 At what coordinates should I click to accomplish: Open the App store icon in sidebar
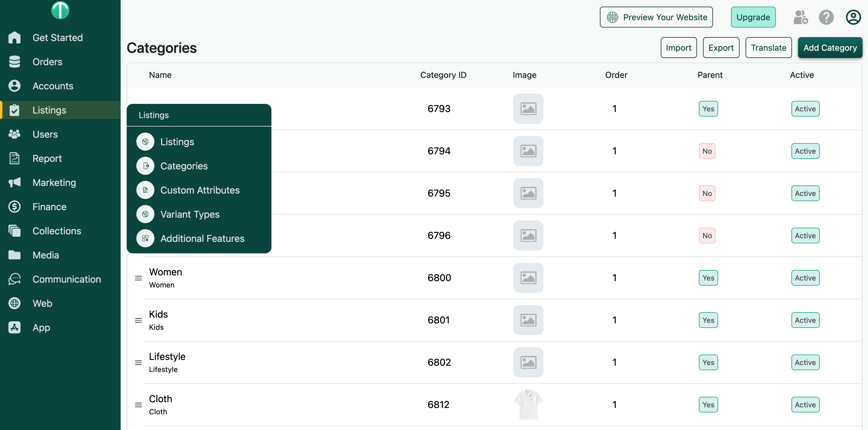click(x=14, y=327)
